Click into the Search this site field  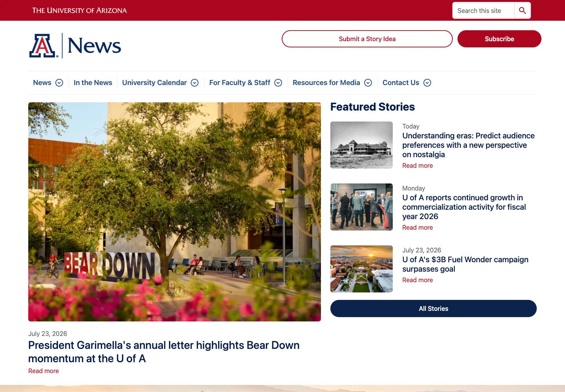tap(483, 11)
